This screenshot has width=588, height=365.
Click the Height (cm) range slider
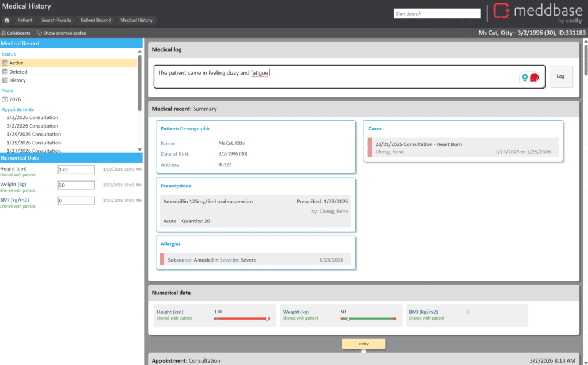click(x=242, y=319)
